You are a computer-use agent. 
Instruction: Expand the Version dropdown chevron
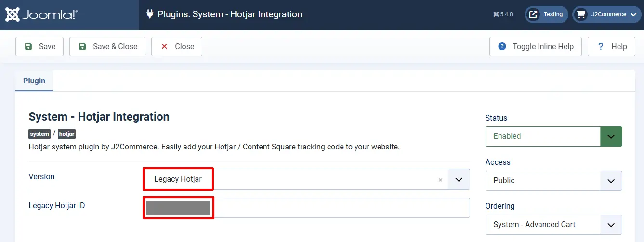459,179
